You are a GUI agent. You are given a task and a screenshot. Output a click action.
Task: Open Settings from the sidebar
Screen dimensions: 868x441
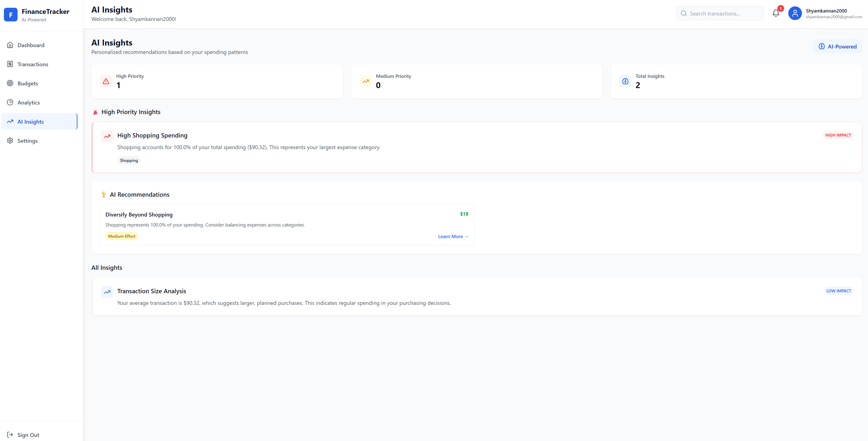[x=27, y=141]
